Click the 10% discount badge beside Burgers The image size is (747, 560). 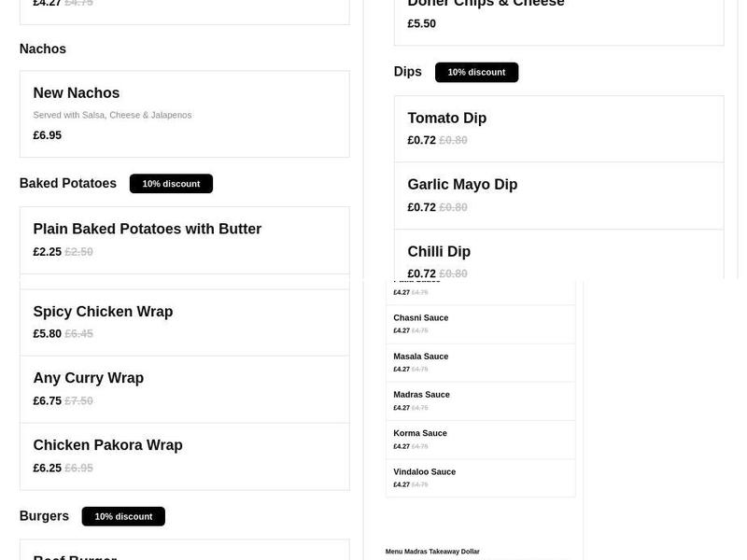click(x=123, y=515)
